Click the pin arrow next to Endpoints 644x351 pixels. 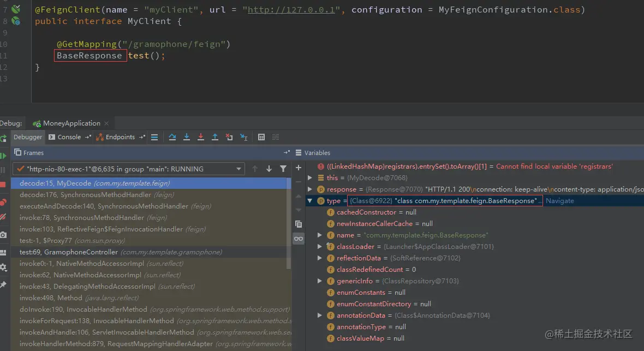(x=142, y=137)
